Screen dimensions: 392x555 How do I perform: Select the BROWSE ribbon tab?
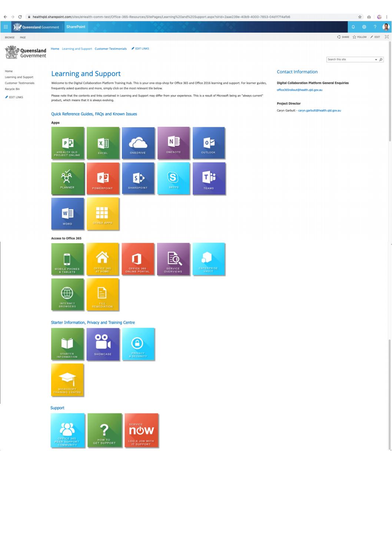(10, 37)
